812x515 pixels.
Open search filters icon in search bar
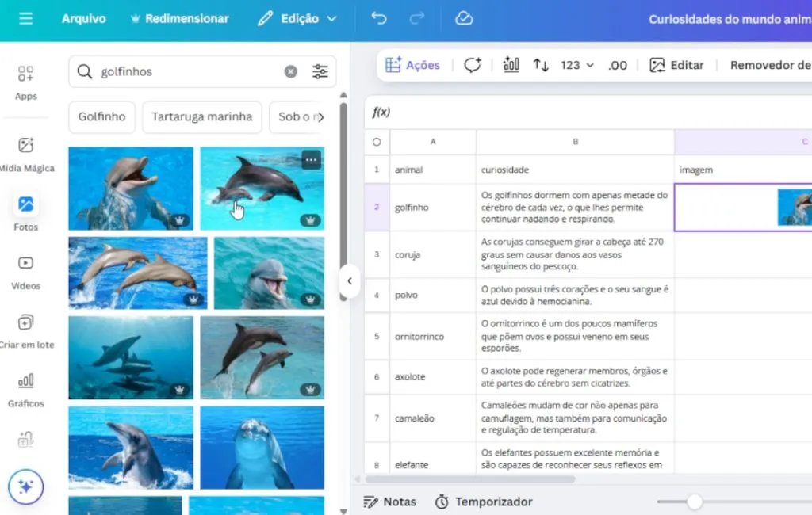(320, 72)
